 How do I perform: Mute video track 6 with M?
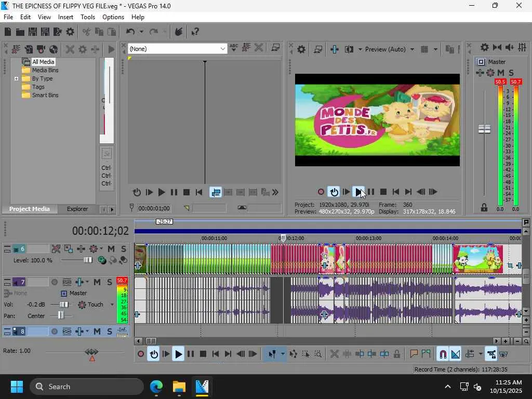point(111,249)
